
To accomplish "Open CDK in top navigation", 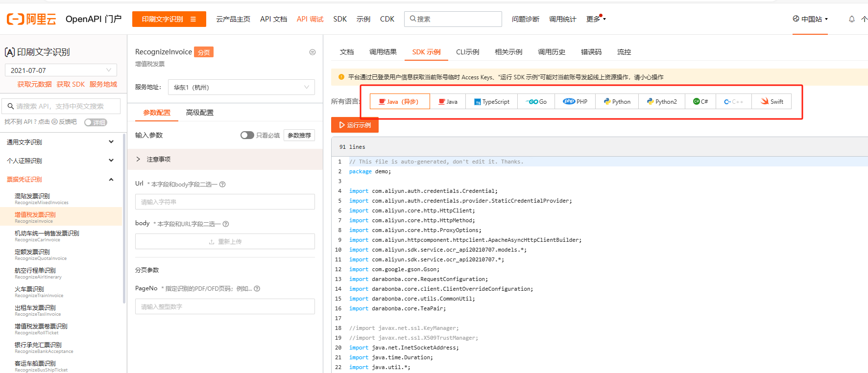I will pos(387,19).
